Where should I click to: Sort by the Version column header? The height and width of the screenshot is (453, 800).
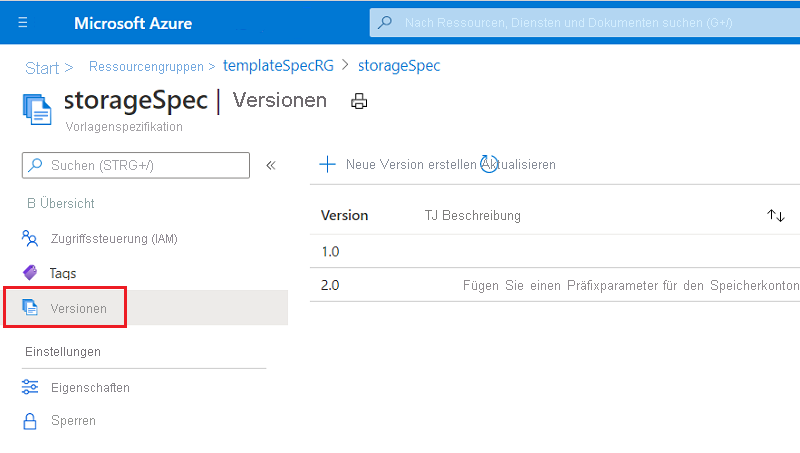point(344,216)
